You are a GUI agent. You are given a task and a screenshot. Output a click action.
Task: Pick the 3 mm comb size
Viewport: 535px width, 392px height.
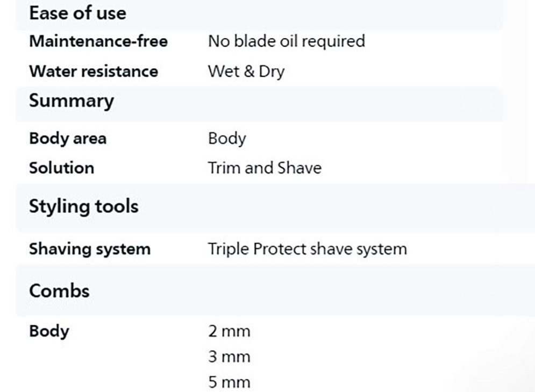[x=229, y=357]
